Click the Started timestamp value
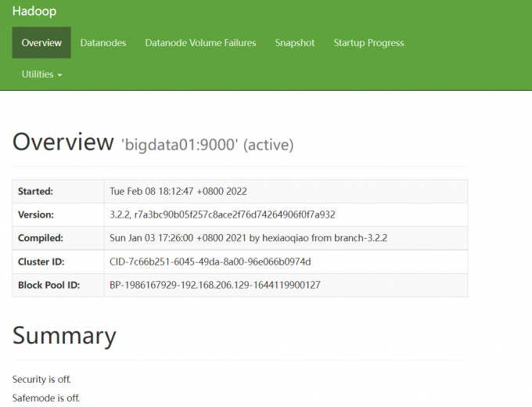The image size is (532, 407). (179, 191)
